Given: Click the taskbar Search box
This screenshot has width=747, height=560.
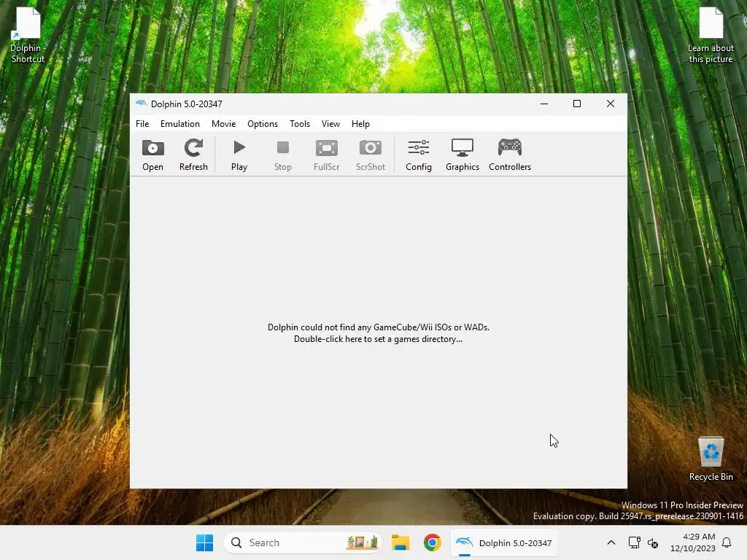Looking at the screenshot, I should tap(303, 542).
